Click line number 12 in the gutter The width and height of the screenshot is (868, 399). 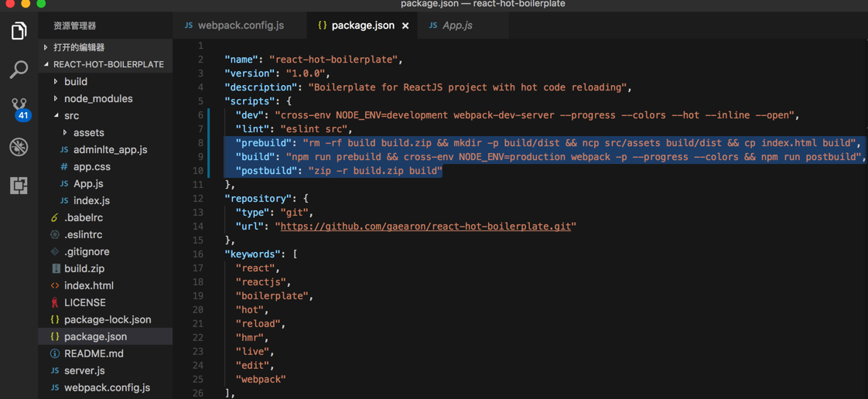[199, 199]
